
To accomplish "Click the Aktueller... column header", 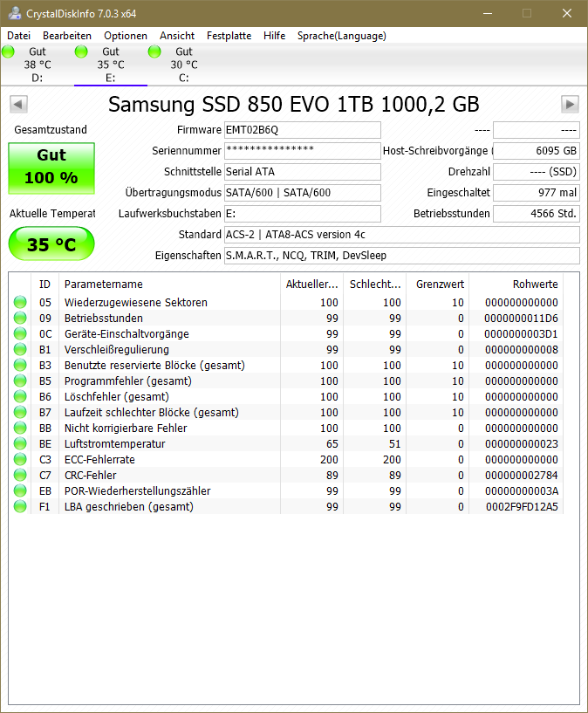I will click(x=311, y=285).
